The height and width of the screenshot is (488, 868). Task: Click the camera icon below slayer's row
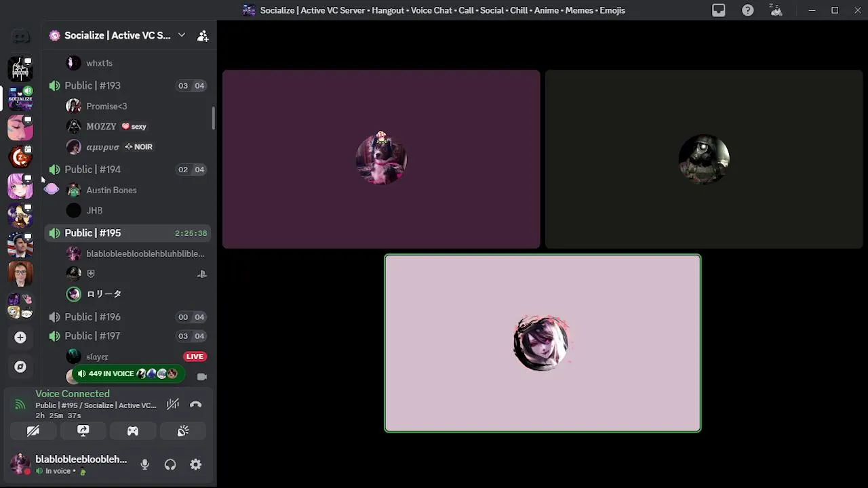[x=201, y=376]
